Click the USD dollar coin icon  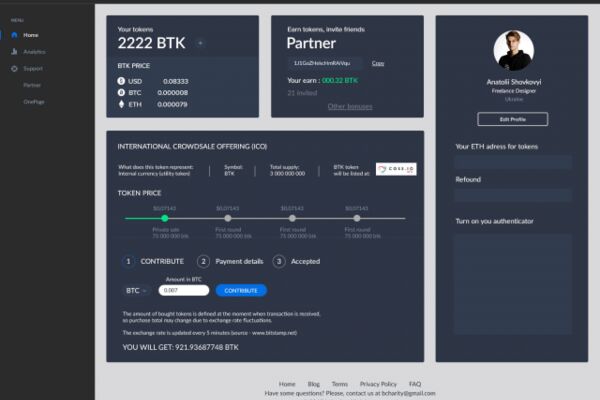coord(121,81)
